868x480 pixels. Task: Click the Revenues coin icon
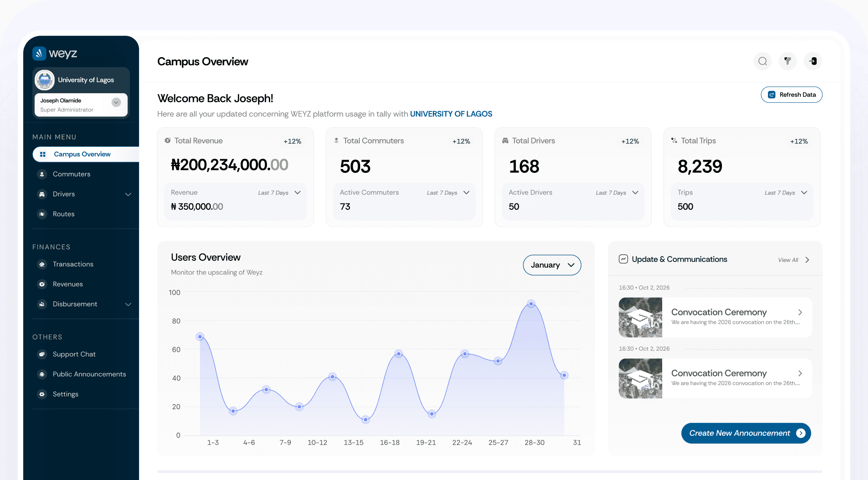[x=42, y=284]
